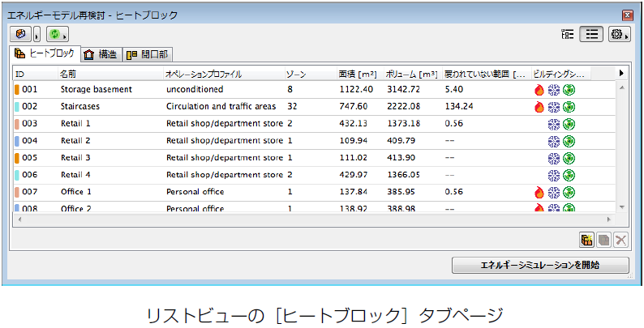Click orange color swatch of row 001
This screenshot has height=328, width=644.
click(x=17, y=89)
